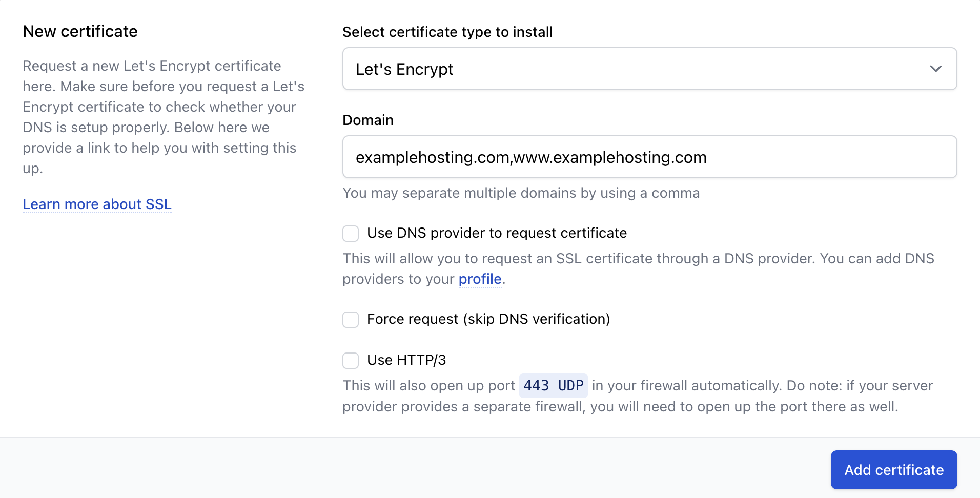This screenshot has height=498, width=980.
Task: Tick the Force request checkbox
Action: point(351,320)
